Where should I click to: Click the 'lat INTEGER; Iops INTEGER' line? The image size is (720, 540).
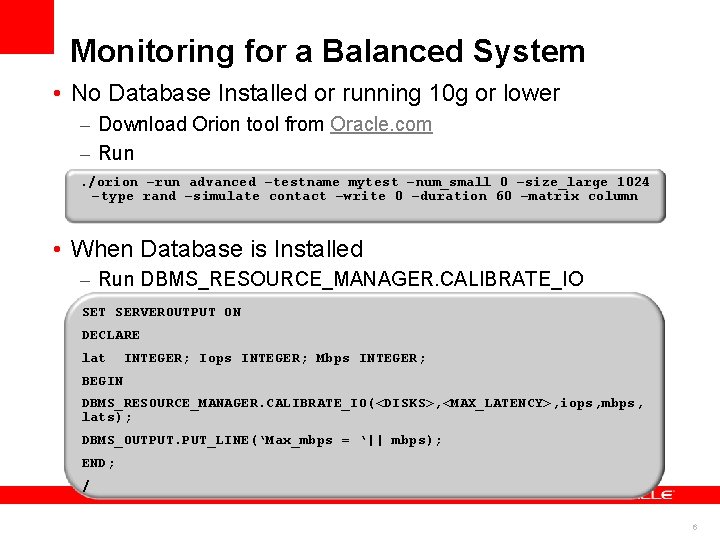pyautogui.click(x=254, y=358)
